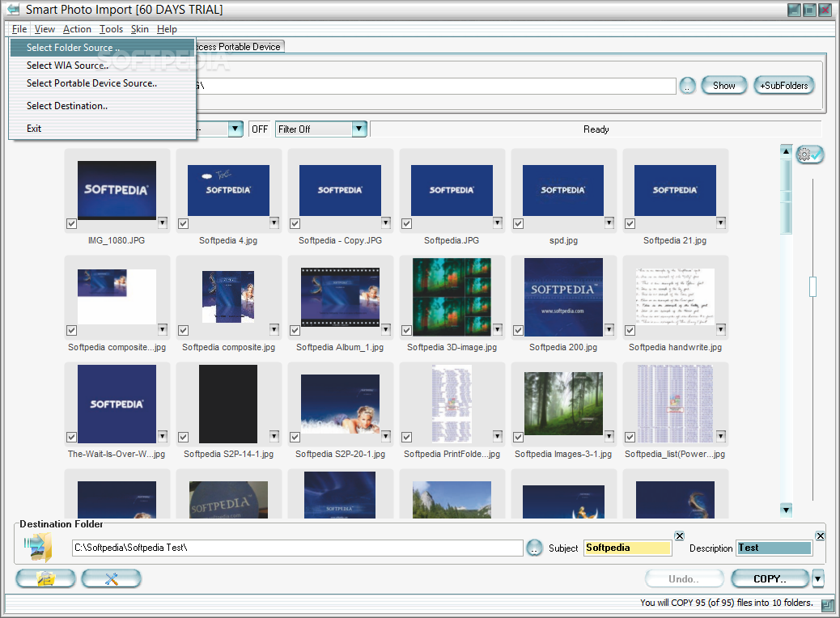Screen dimensions: 840x618
Task: Click the browse button beside destination path
Action: point(534,548)
